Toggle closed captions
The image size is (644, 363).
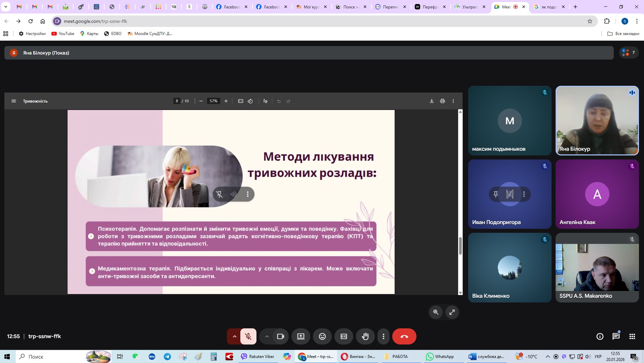[344, 336]
